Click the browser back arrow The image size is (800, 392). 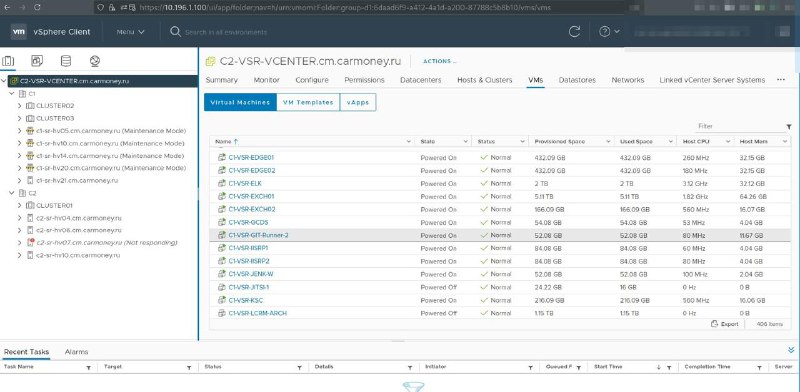(x=7, y=7)
